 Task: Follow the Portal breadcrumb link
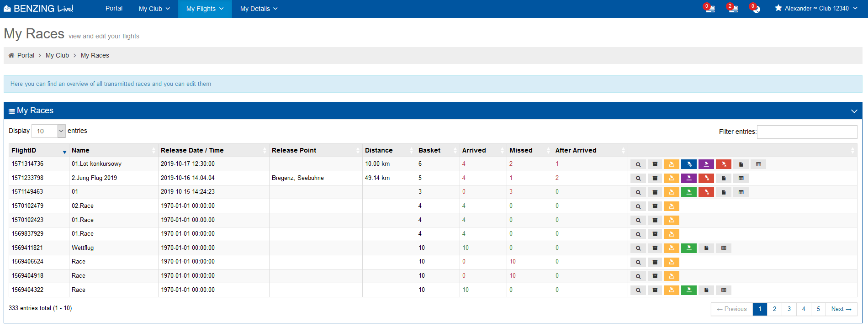coord(26,55)
